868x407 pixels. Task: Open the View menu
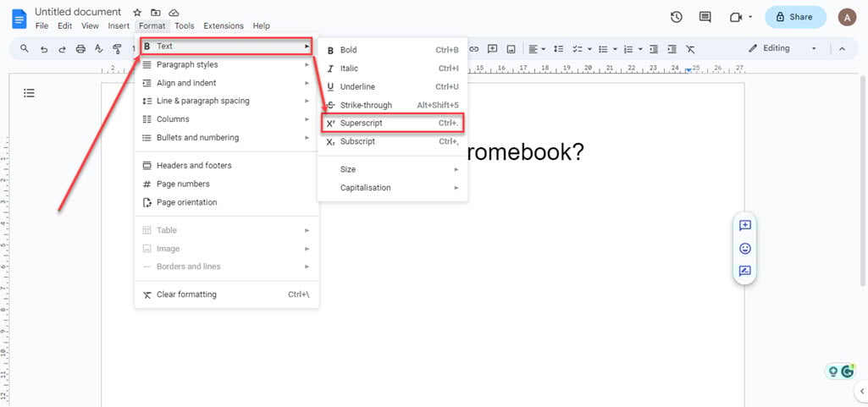[x=90, y=26]
